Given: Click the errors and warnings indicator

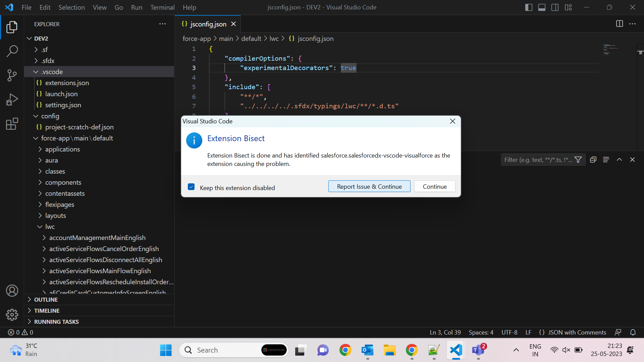Looking at the screenshot, I should 20,332.
